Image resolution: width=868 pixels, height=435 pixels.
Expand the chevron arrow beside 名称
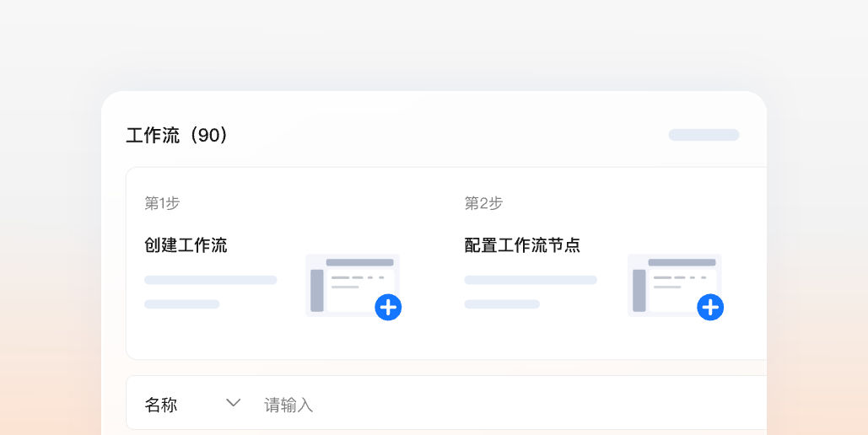point(234,403)
